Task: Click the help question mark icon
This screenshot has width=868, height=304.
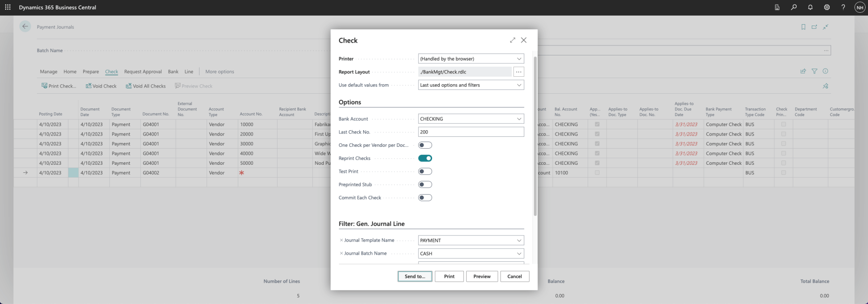Action: [x=843, y=8]
